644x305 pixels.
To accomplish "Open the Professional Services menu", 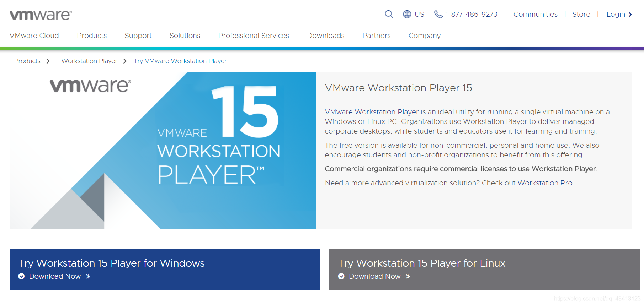I will tap(254, 36).
